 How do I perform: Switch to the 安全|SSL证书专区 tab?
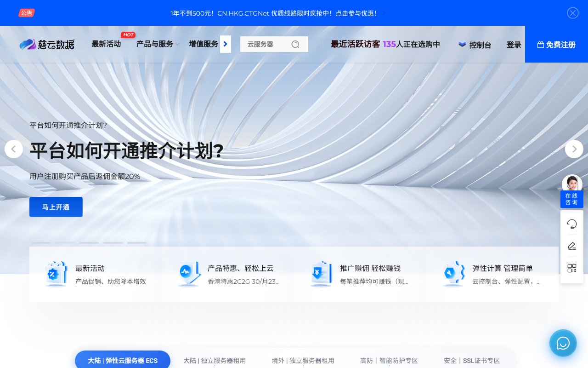pos(472,361)
